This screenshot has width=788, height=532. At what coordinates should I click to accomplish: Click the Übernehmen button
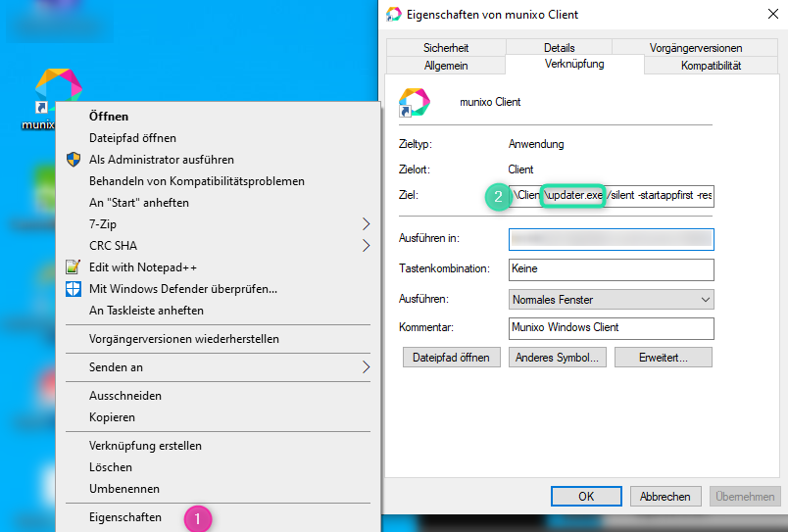coord(745,497)
